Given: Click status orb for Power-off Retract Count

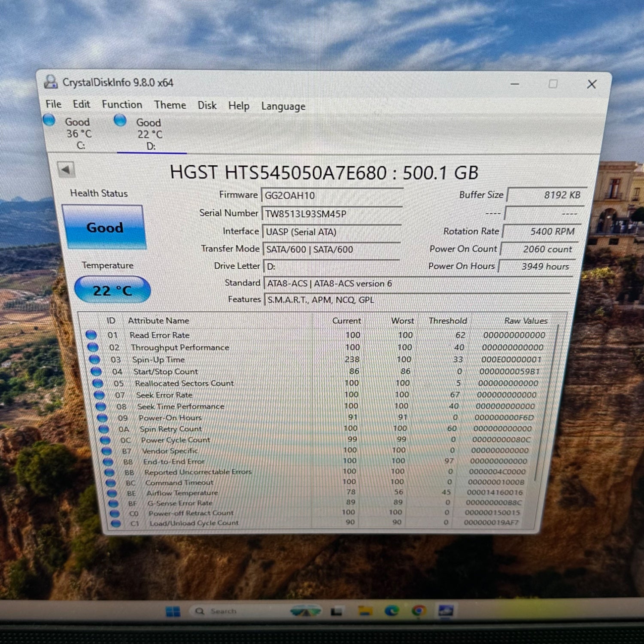Looking at the screenshot, I should click(115, 513).
